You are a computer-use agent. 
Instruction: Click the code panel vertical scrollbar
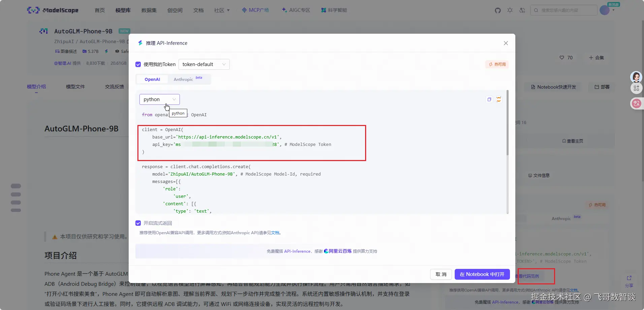[x=507, y=123]
